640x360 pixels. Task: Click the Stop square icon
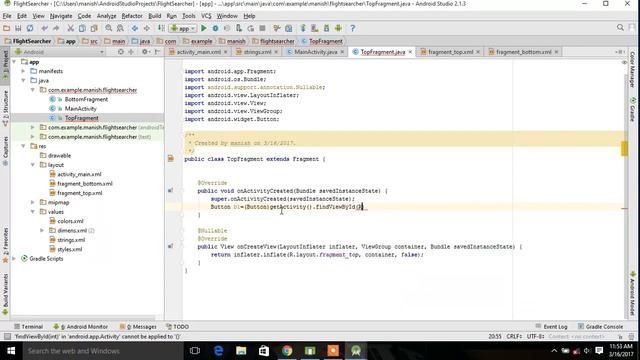click(x=262, y=28)
